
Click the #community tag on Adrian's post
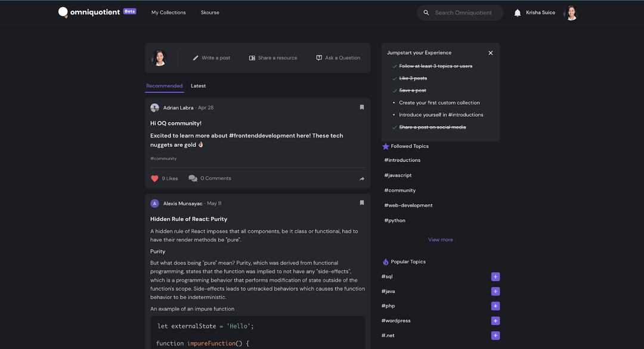(x=163, y=158)
